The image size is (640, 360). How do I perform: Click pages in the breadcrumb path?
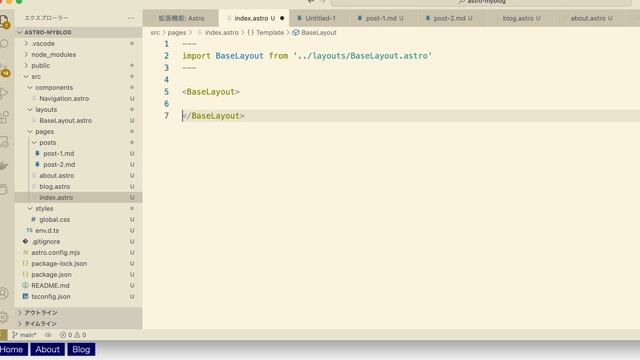pyautogui.click(x=177, y=33)
